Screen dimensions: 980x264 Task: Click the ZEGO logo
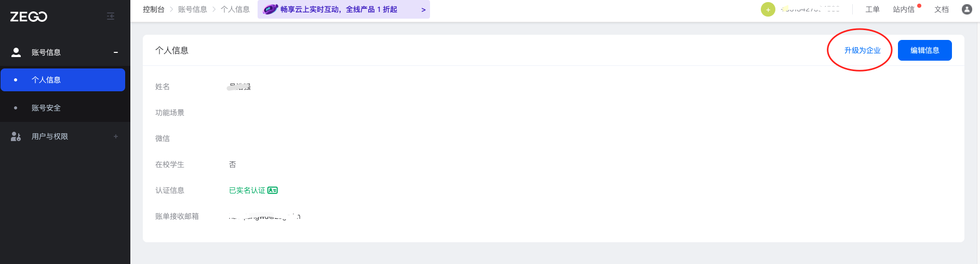click(29, 17)
